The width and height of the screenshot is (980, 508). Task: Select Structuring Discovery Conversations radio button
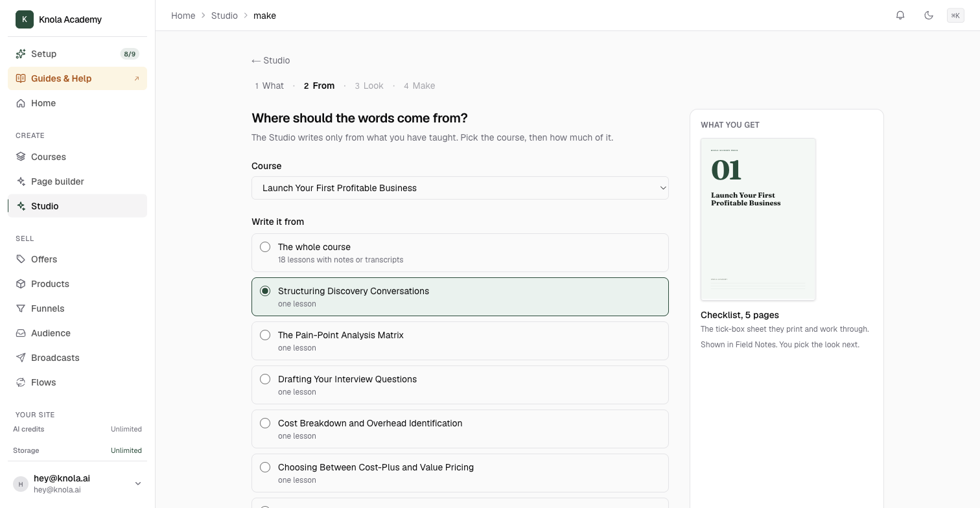point(265,291)
